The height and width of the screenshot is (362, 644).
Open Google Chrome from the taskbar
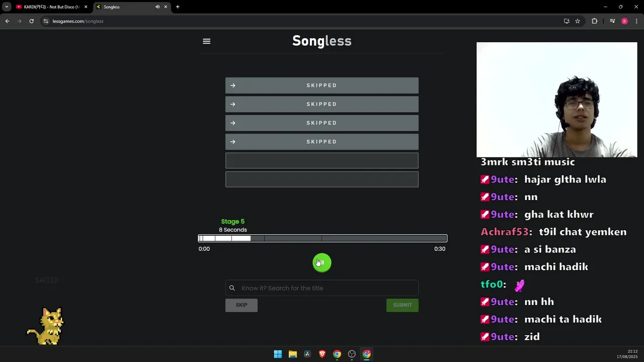pyautogui.click(x=337, y=354)
